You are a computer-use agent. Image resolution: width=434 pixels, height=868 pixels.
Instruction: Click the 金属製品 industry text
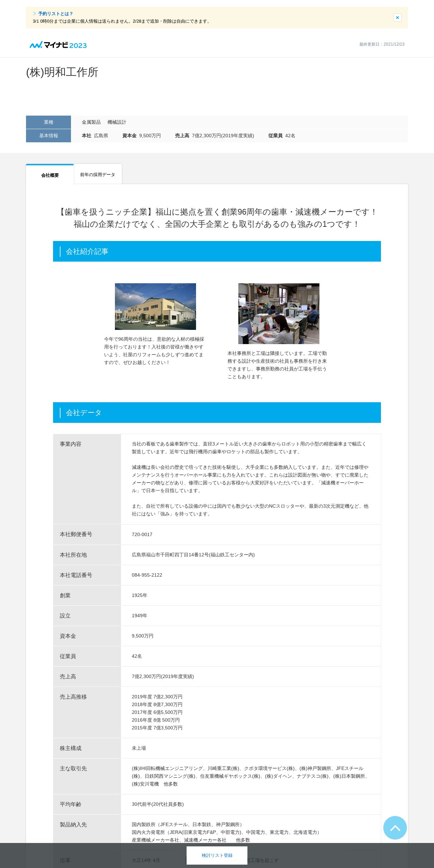(x=91, y=122)
